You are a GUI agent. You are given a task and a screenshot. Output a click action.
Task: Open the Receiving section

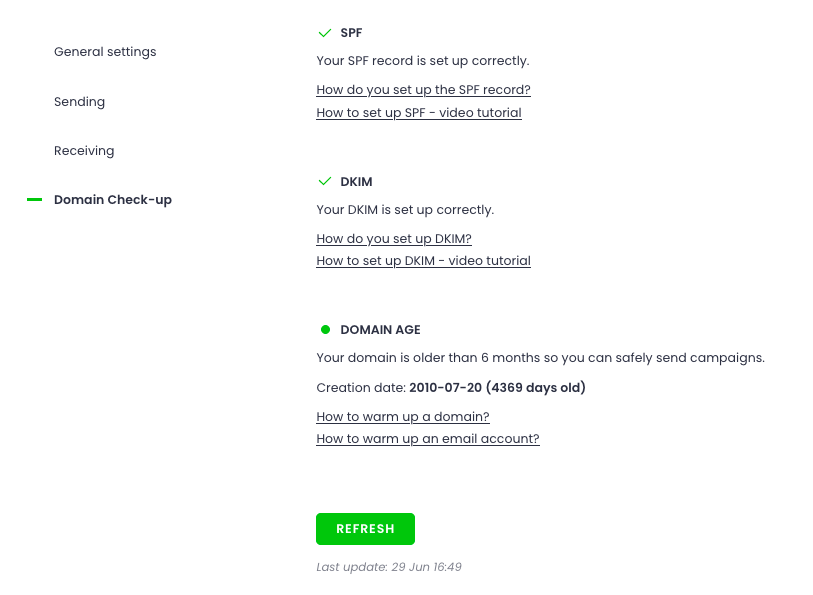(x=84, y=150)
